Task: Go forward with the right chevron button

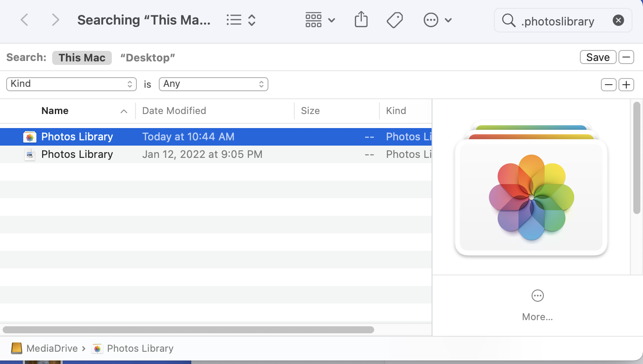Action: 55,20
